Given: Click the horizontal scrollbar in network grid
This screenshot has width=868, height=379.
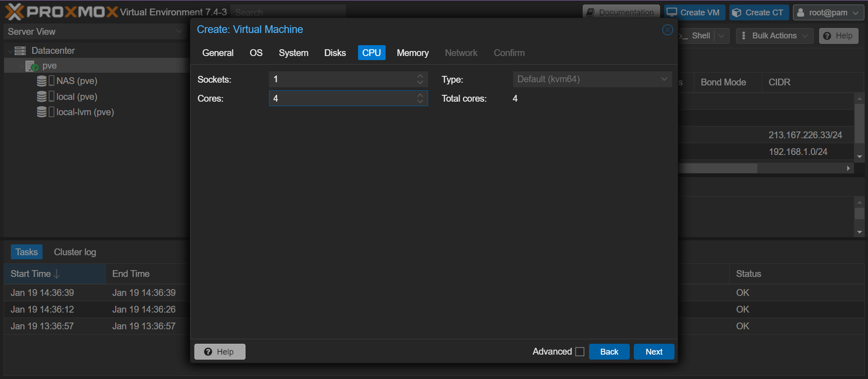Looking at the screenshot, I should point(718,168).
